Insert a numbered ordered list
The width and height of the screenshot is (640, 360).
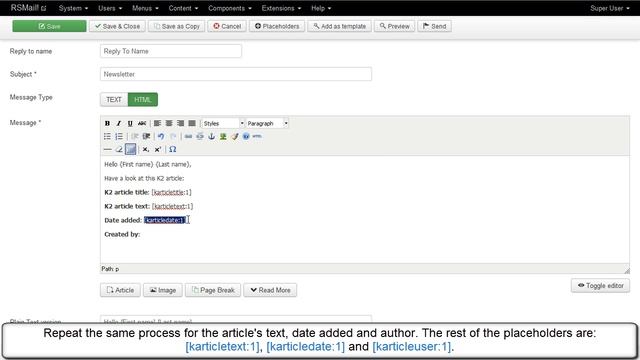pos(119,136)
